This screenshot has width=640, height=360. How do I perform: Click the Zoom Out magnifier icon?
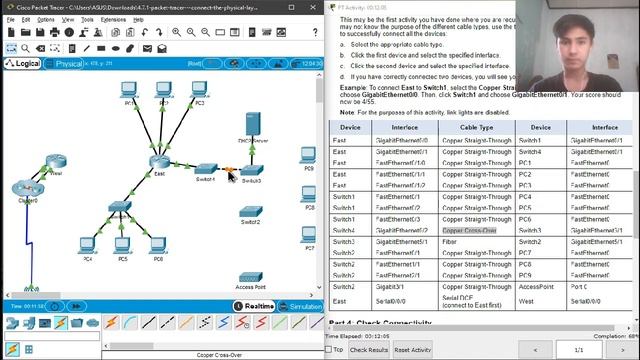(205, 32)
